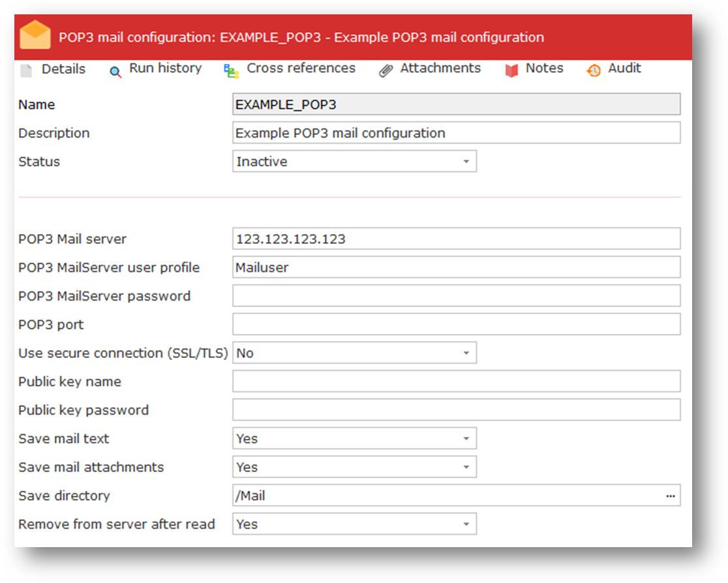728x583 pixels.
Task: Click the Public key name field
Action: point(456,381)
